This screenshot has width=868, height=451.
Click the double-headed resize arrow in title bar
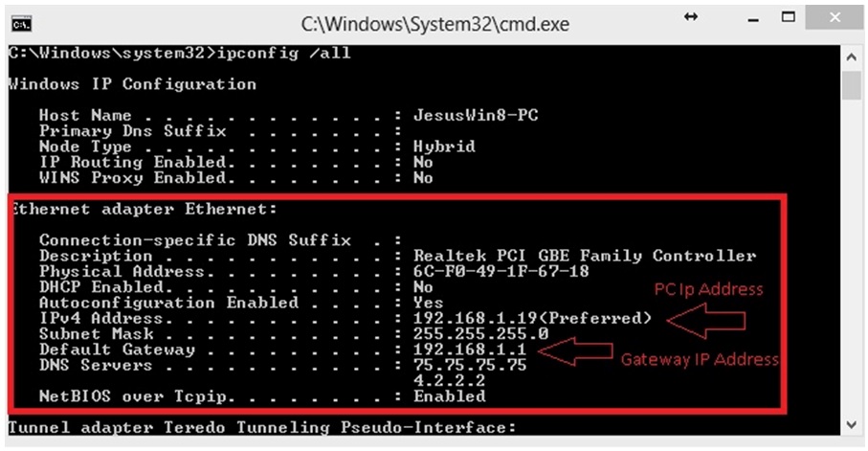pos(691,17)
